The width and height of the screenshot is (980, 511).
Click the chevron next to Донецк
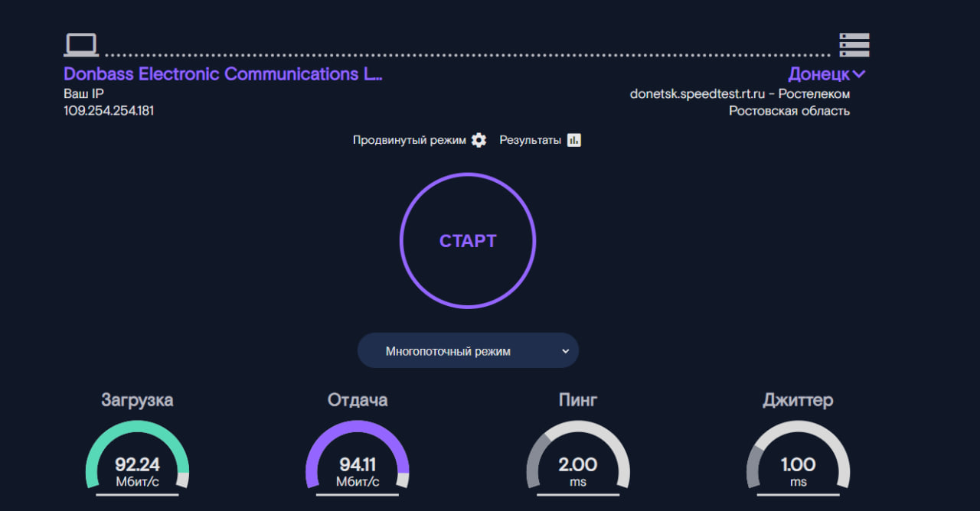pos(859,74)
